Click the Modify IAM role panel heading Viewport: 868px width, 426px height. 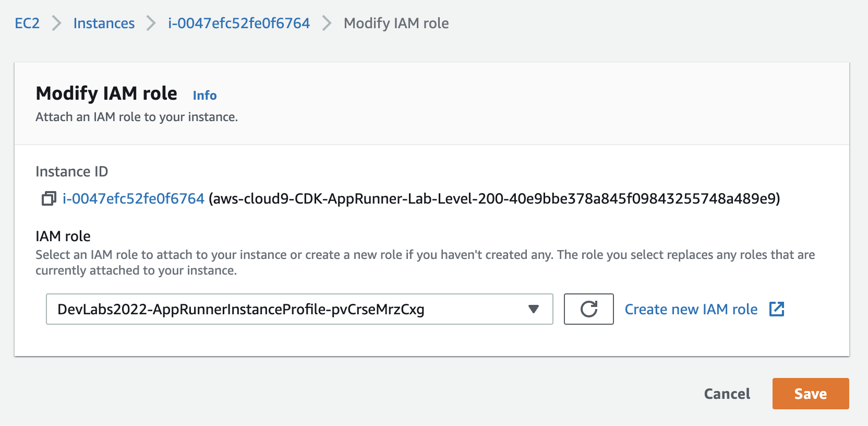(106, 93)
